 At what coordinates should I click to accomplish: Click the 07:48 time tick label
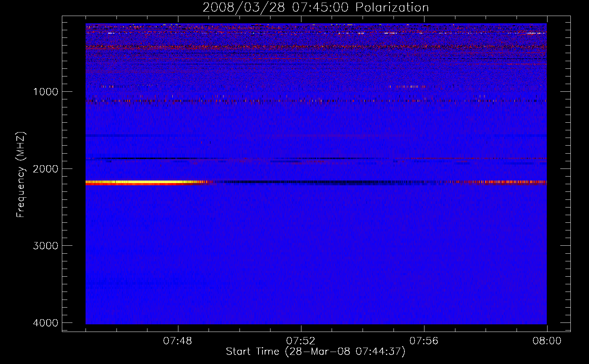(x=178, y=341)
